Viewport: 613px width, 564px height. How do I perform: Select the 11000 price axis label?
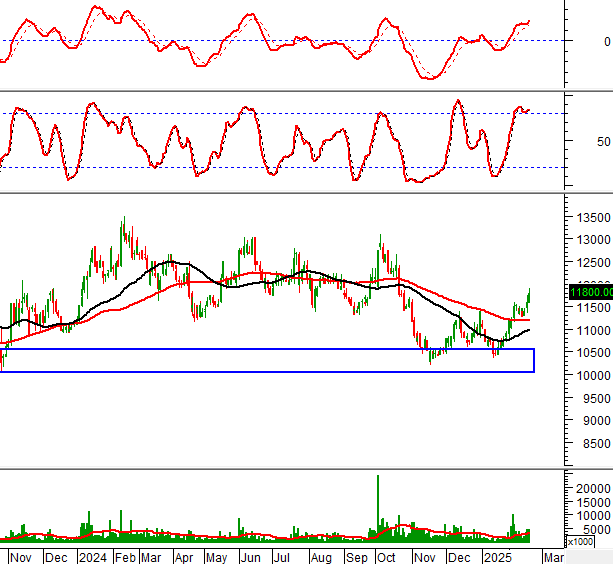coord(593,331)
